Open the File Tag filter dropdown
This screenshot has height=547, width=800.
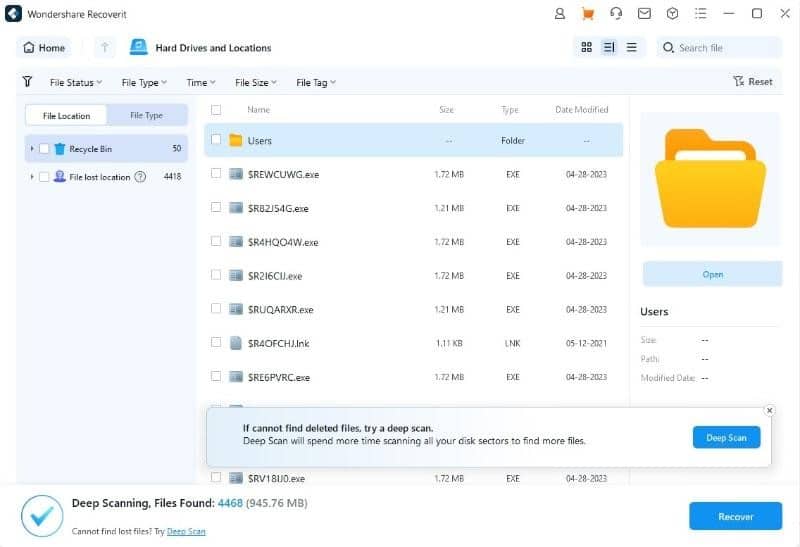click(x=316, y=82)
